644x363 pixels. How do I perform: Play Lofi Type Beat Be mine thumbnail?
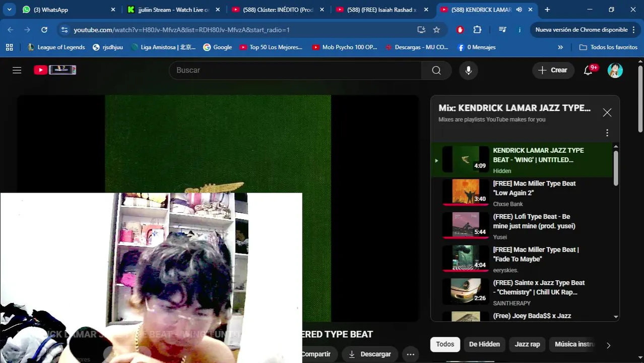click(x=466, y=225)
